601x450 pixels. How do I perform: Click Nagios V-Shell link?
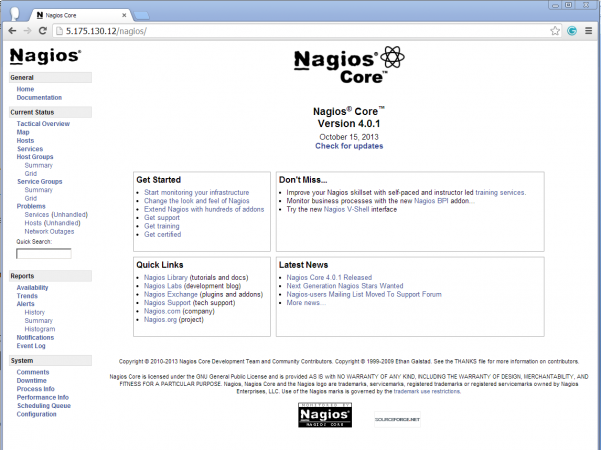pyautogui.click(x=346, y=209)
